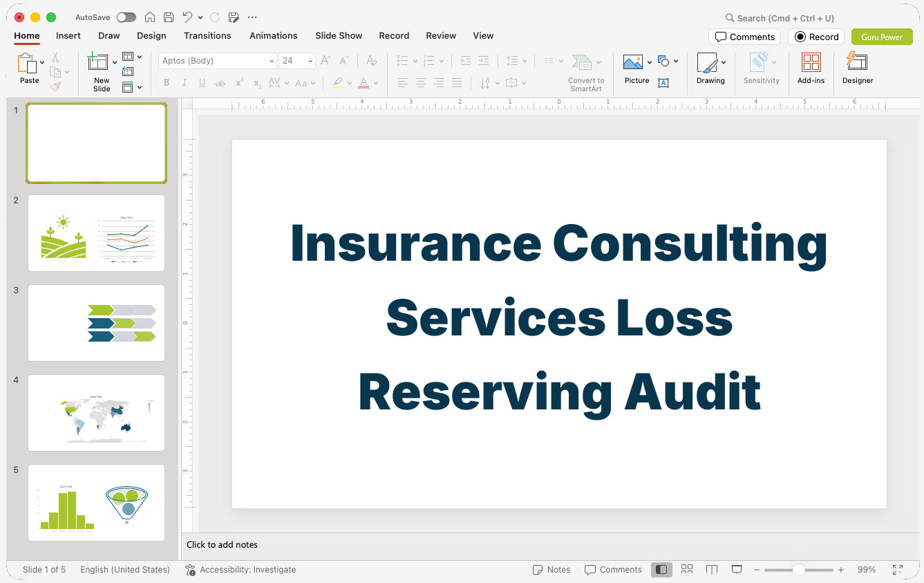924x583 pixels.
Task: Toggle Notes pane from status bar
Action: point(551,570)
